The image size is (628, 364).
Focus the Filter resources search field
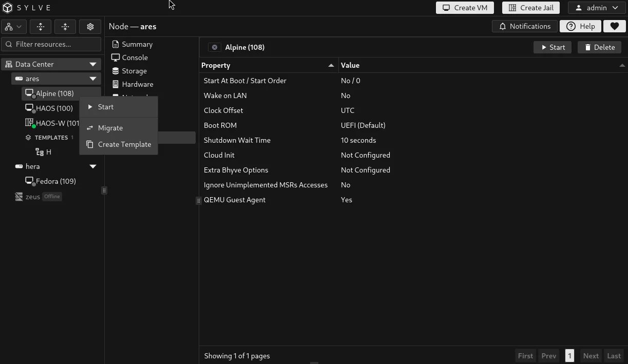point(51,44)
